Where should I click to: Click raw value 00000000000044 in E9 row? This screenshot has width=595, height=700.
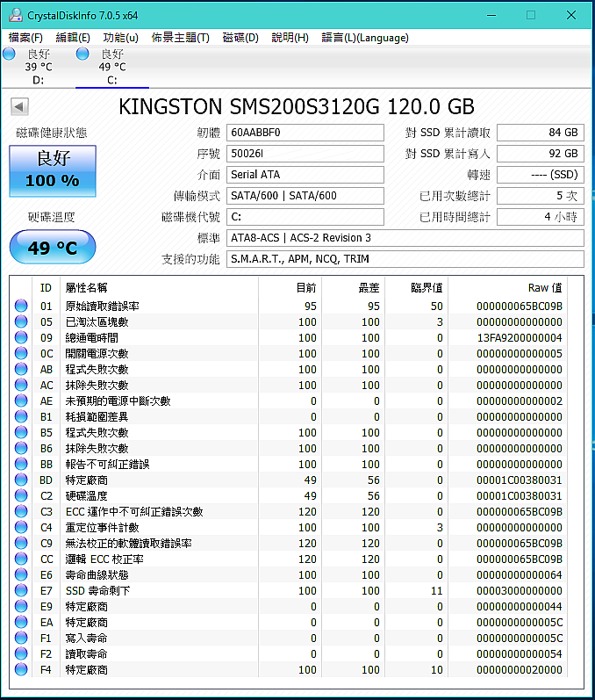[520, 606]
